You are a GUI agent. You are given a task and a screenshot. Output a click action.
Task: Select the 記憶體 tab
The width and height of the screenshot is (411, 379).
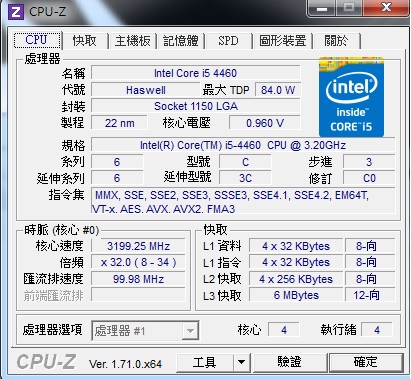181,41
